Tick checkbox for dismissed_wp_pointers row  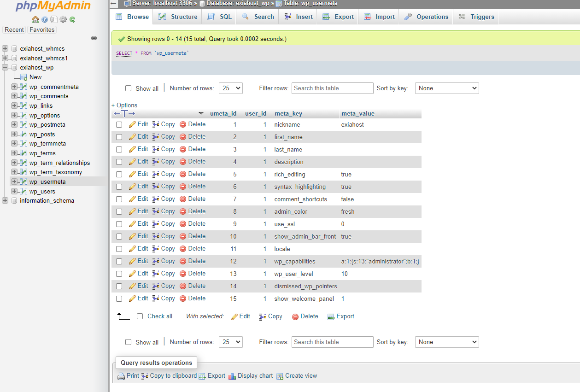119,286
